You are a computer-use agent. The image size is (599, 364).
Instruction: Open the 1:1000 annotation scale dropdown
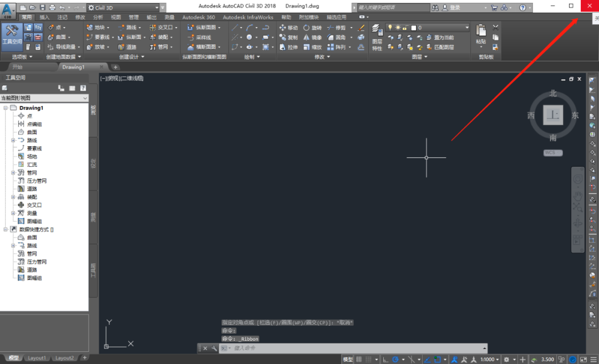pyautogui.click(x=490, y=360)
